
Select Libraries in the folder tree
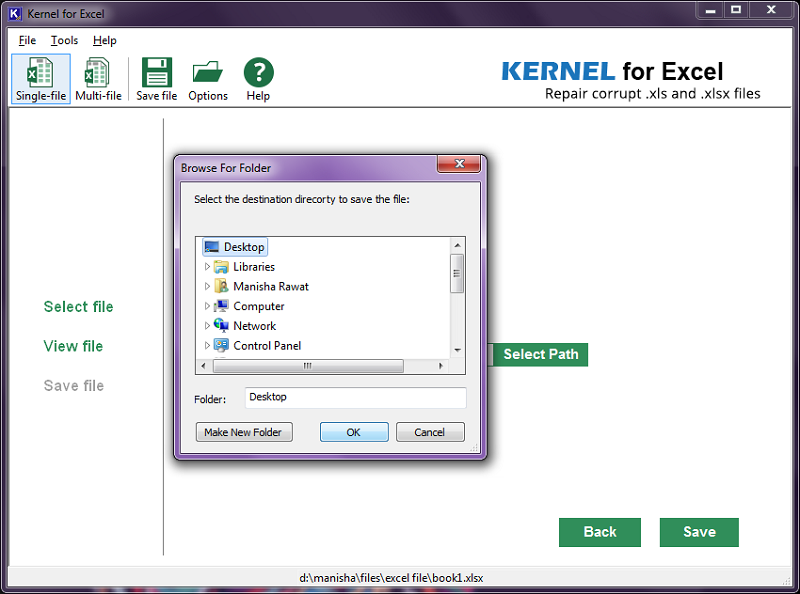254,267
